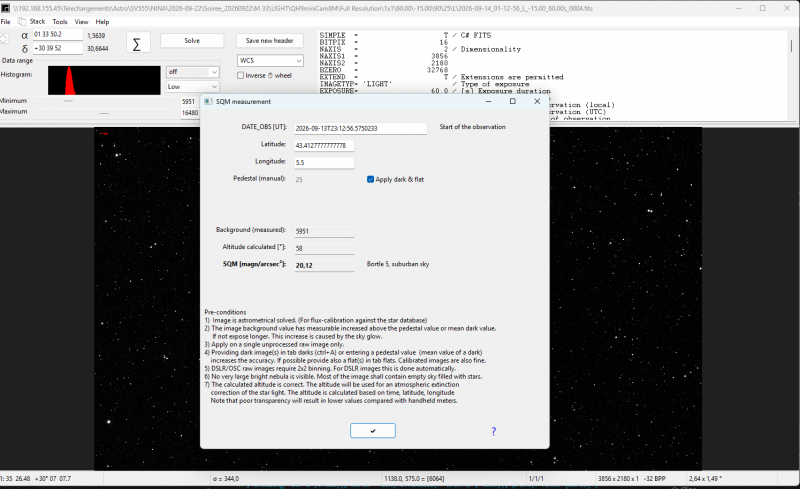Open the Stack menu
This screenshot has height=489, width=800.
point(37,21)
